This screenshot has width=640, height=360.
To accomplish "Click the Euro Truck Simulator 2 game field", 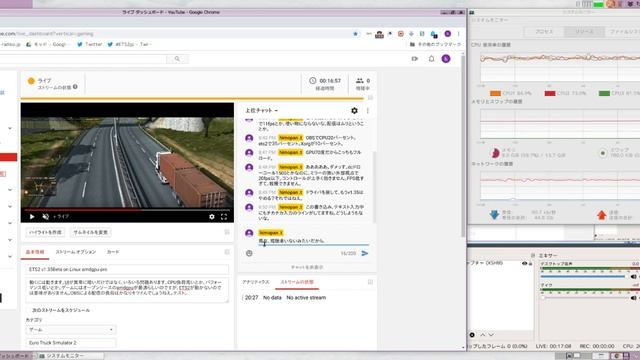I will click(71, 343).
